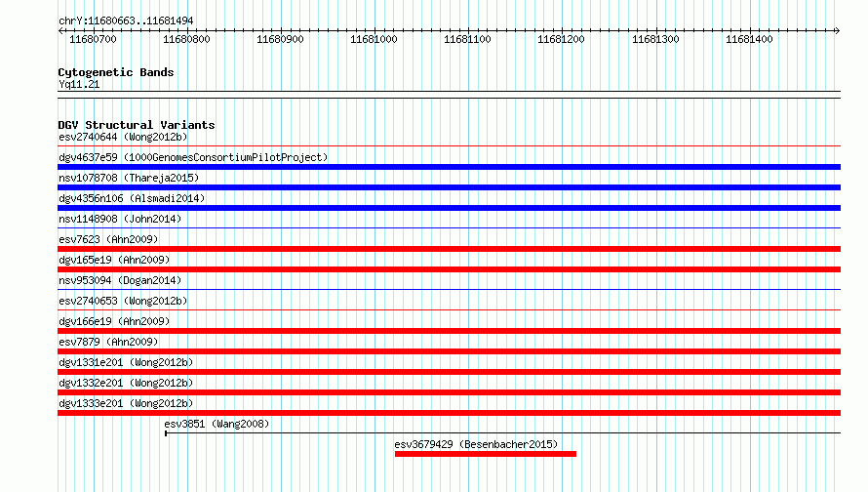868x492 pixels.
Task: Click ruler position 11681200
Action: [561, 39]
